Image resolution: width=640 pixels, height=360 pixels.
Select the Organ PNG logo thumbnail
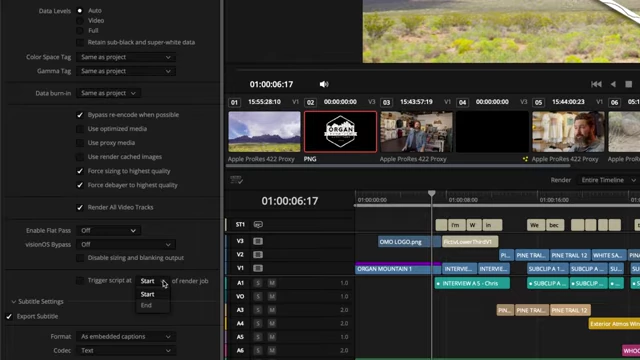tap(340, 131)
